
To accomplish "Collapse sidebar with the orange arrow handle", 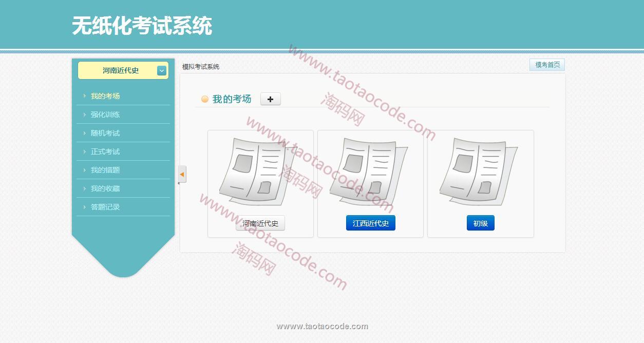I will 182,175.
